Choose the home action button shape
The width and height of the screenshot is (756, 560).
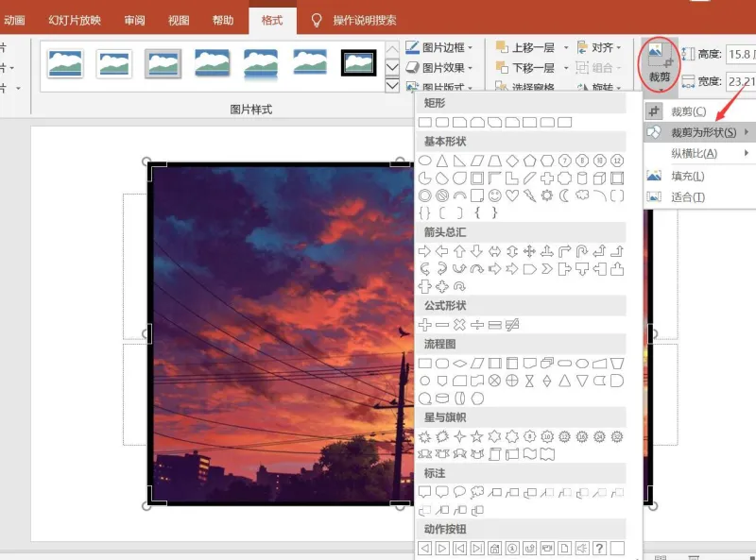[494, 548]
